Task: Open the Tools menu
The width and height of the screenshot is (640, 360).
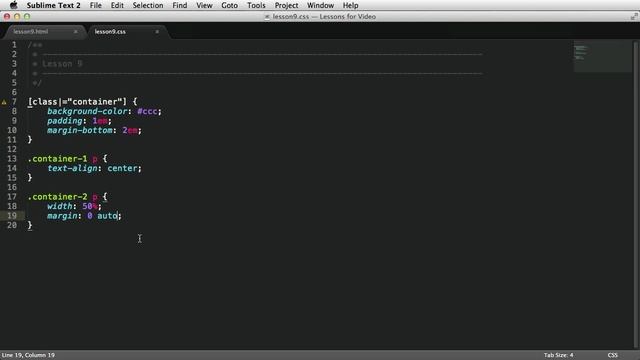Action: click(256, 5)
